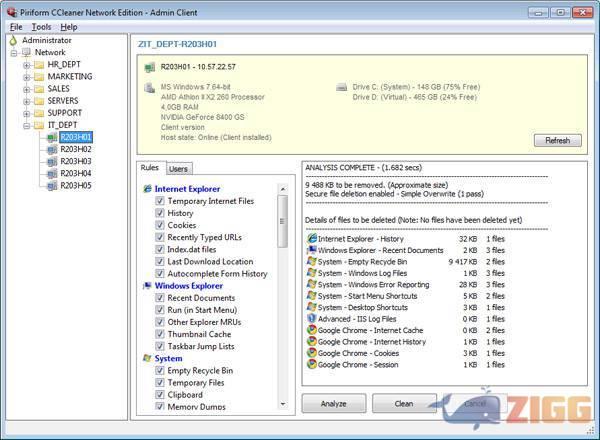
Task: Collapse the Network tree node
Action: (x=14, y=53)
